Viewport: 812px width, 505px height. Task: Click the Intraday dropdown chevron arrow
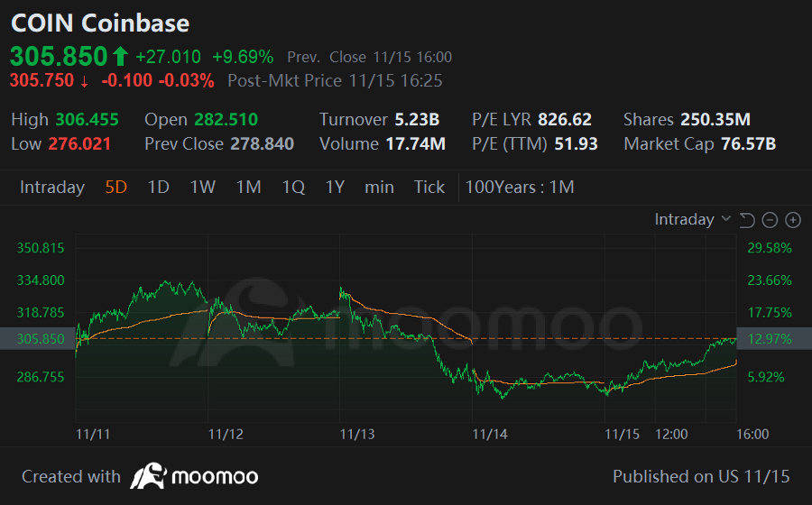726,219
